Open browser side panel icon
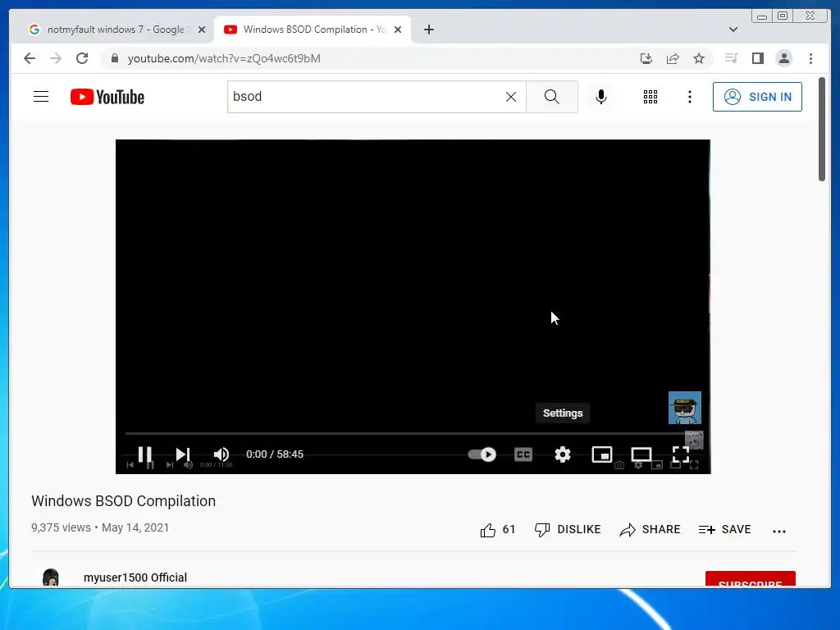Image resolution: width=840 pixels, height=630 pixels. click(757, 58)
